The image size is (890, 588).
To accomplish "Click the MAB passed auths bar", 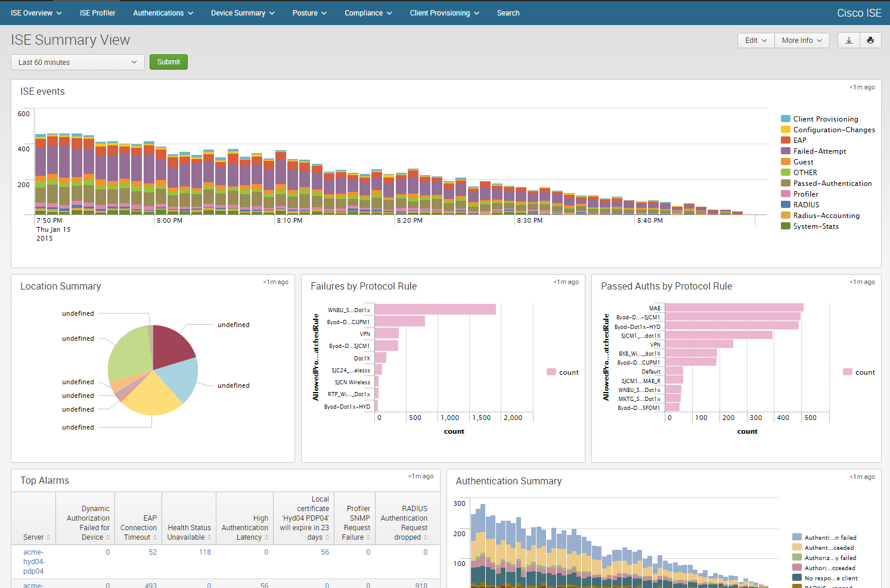I will 734,307.
